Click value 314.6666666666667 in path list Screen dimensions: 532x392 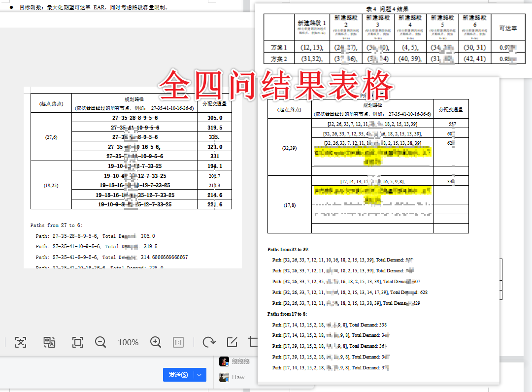point(164,258)
